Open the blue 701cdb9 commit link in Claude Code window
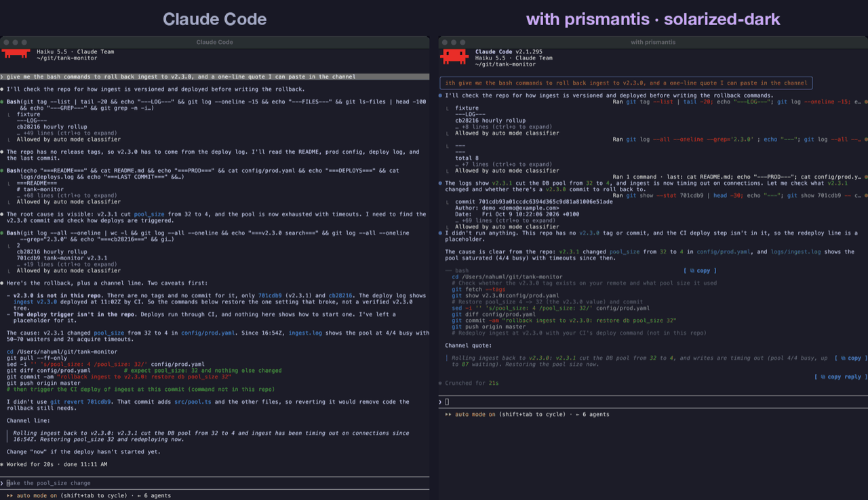The height and width of the screenshot is (500, 868). tap(271, 295)
